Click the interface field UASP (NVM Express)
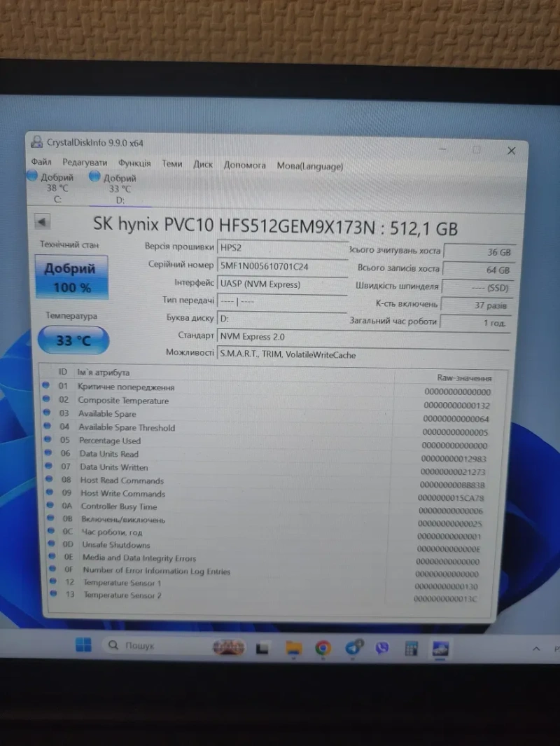Screen dimensions: 560x746 click(x=282, y=284)
